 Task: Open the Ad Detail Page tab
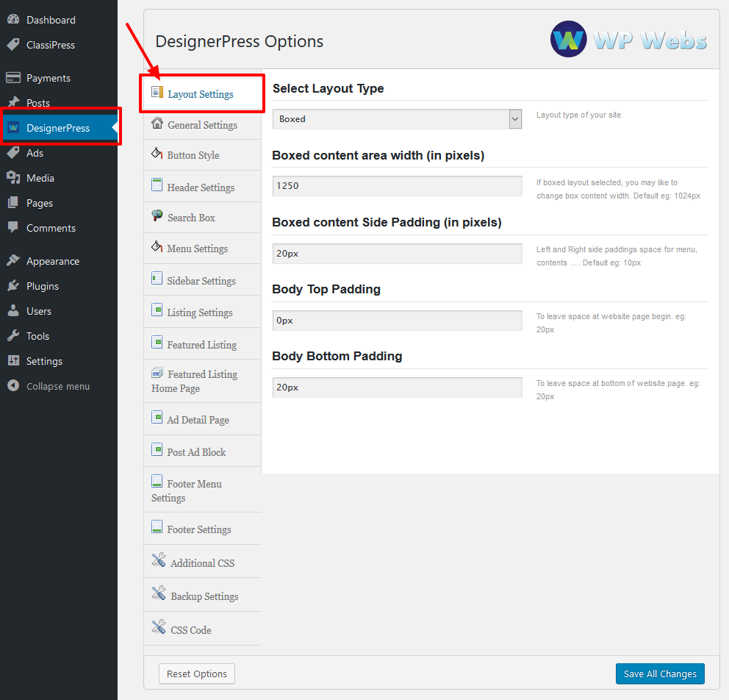[x=203, y=419]
